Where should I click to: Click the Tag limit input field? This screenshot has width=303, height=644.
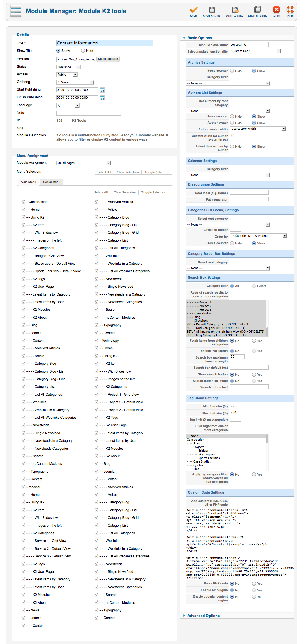[235, 419]
